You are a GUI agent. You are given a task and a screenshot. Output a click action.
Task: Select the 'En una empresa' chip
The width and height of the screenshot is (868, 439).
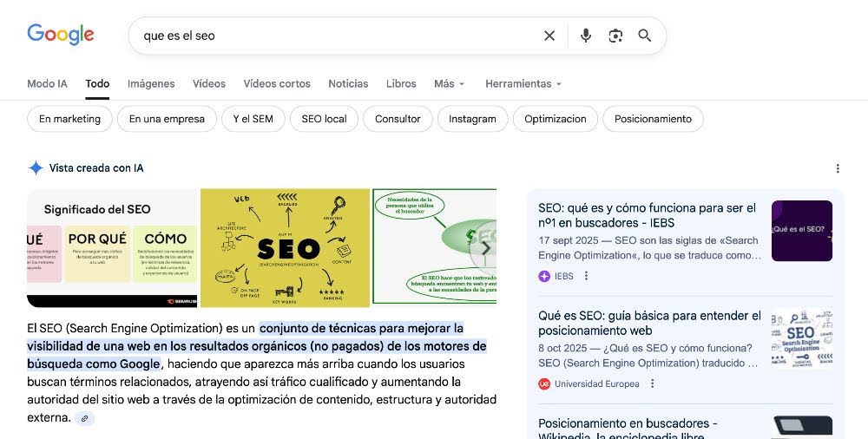point(167,119)
